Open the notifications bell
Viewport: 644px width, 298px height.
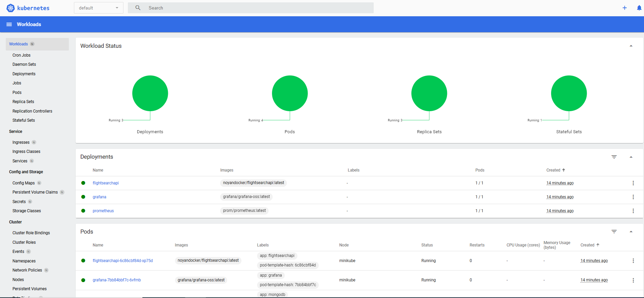(639, 8)
